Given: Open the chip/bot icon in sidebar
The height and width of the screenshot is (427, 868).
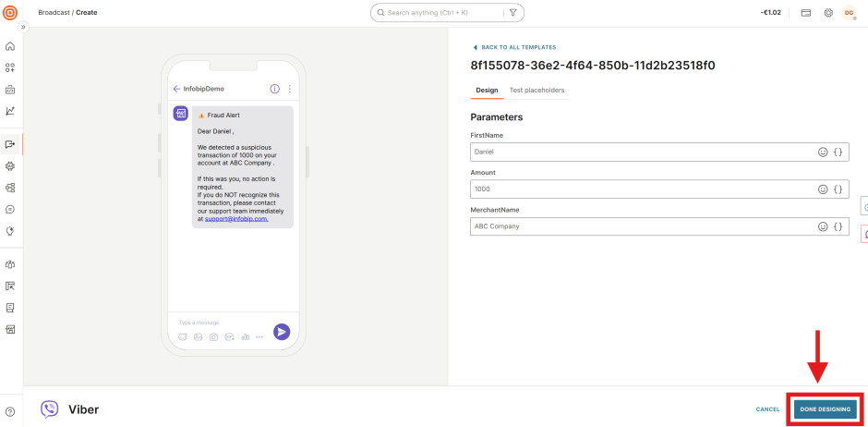Looking at the screenshot, I should pyautogui.click(x=10, y=165).
